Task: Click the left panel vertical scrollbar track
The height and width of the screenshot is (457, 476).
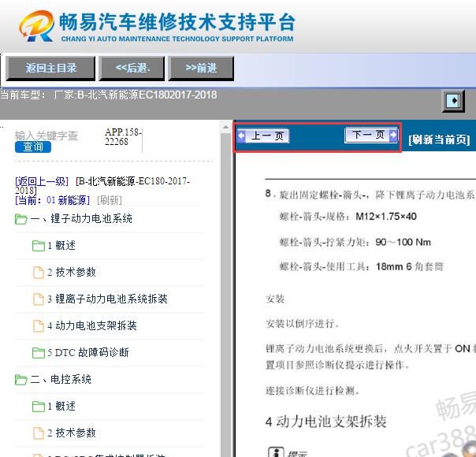Action: coord(225,295)
